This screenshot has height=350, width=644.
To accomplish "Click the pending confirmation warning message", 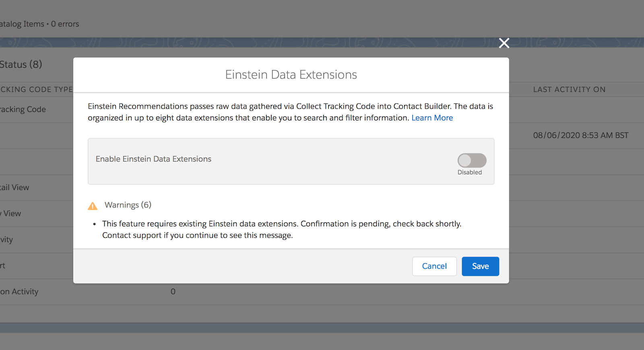I will coord(281,230).
